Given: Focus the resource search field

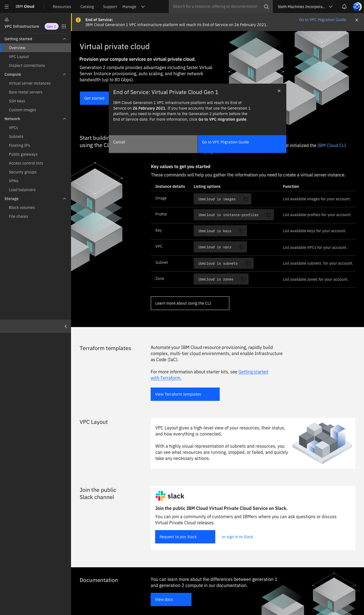Looking at the screenshot, I should click(x=215, y=6).
